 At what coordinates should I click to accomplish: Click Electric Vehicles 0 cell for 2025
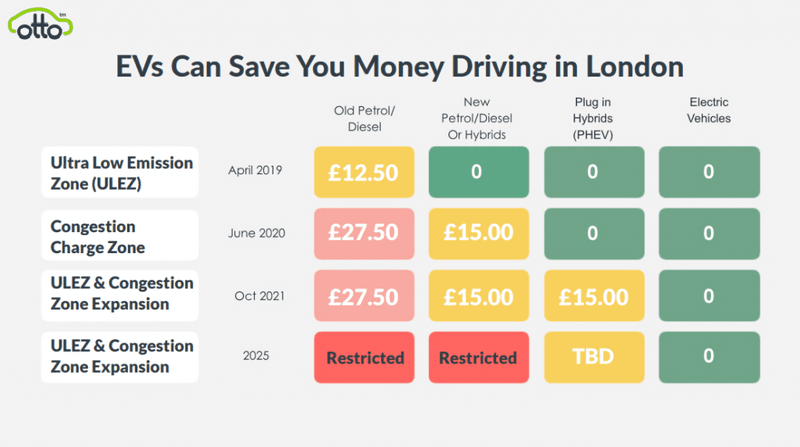(708, 357)
